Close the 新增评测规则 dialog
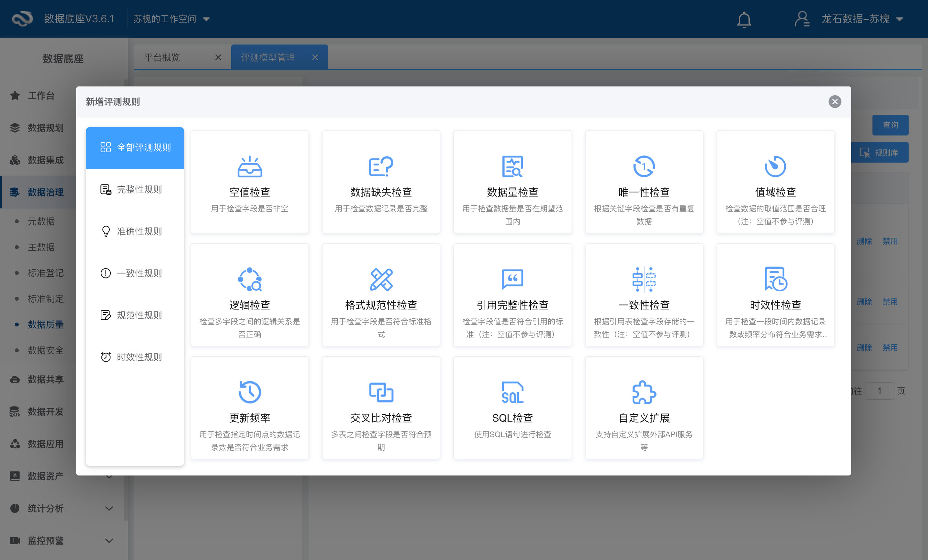928x560 pixels. (x=835, y=102)
